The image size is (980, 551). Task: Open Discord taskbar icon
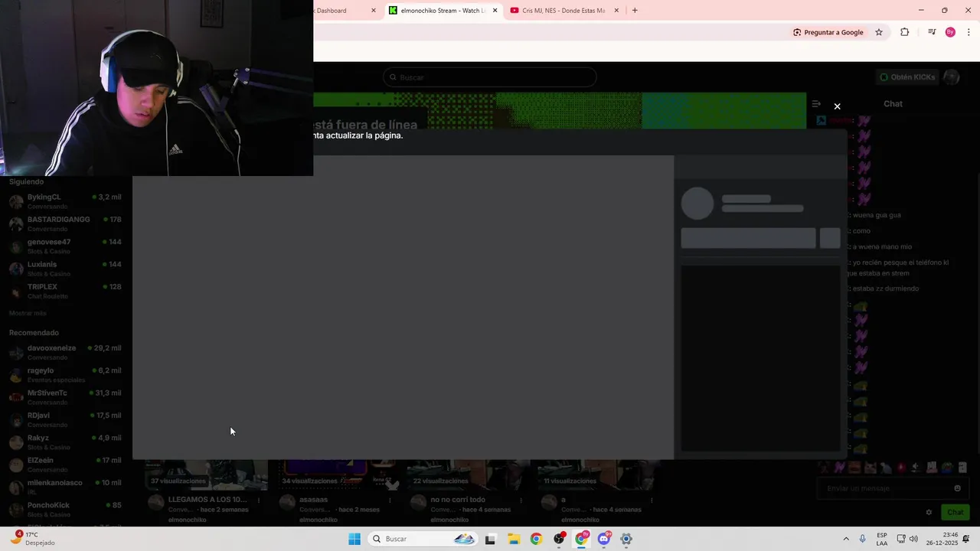coord(604,539)
